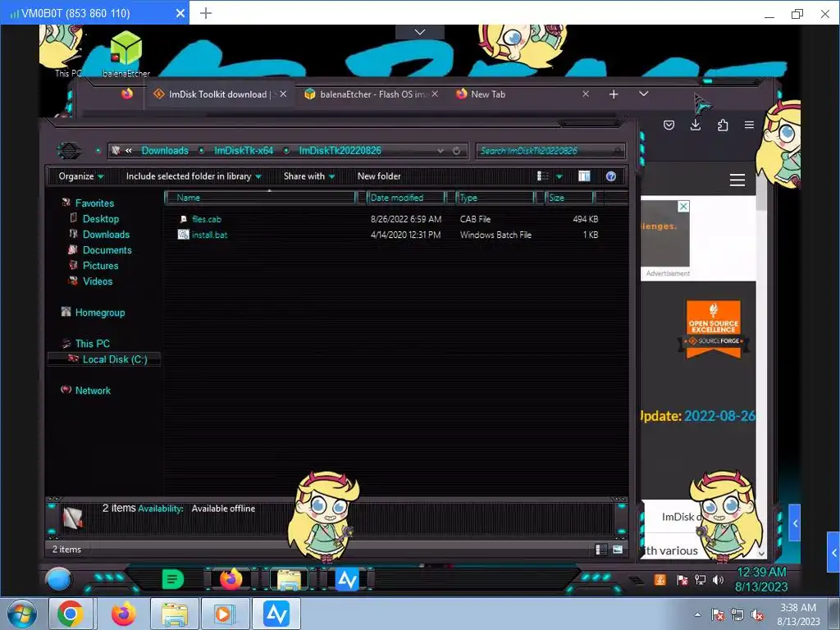Open Documents in Favorites

[x=107, y=250]
